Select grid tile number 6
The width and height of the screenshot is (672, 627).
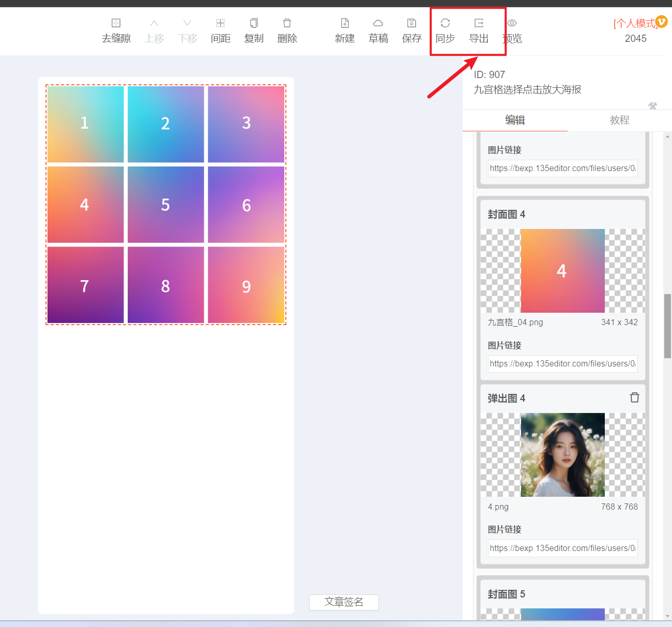[x=246, y=205]
